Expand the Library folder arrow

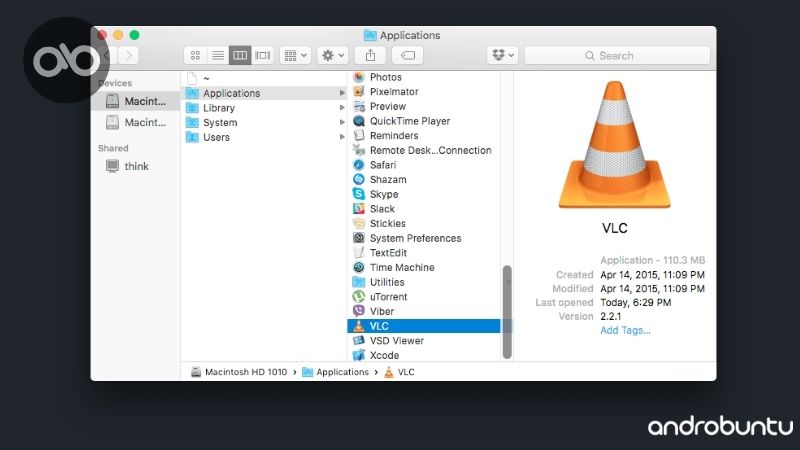pyautogui.click(x=342, y=108)
